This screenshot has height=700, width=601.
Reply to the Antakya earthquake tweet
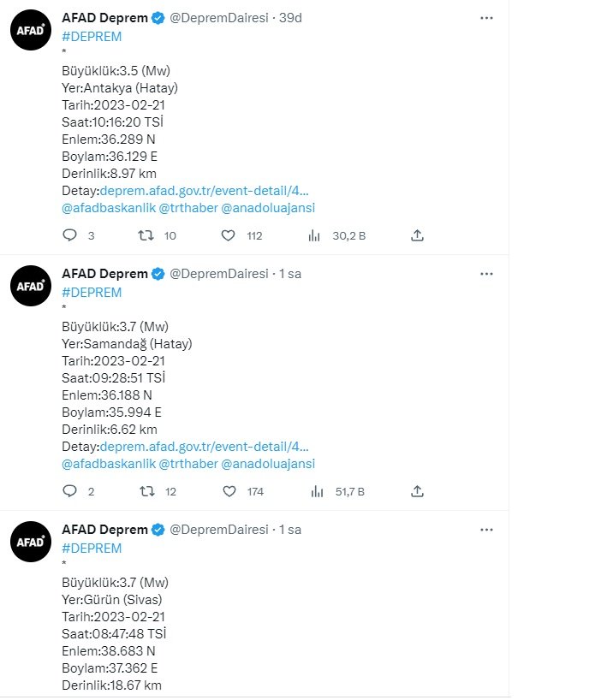[70, 235]
